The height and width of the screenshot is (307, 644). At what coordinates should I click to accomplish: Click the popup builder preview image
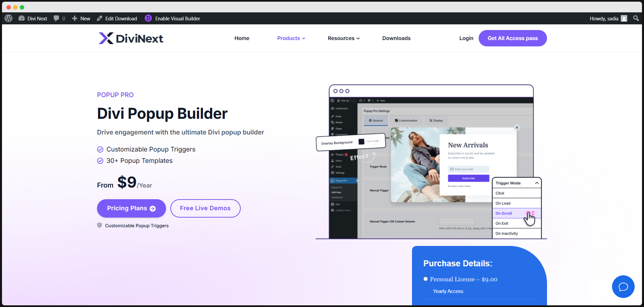[x=431, y=162]
